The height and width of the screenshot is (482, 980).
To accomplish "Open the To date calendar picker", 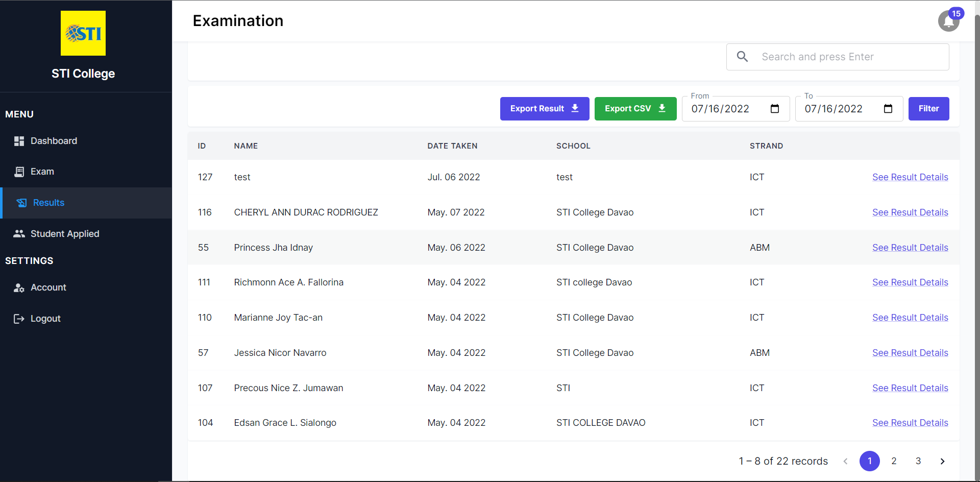I will 888,109.
